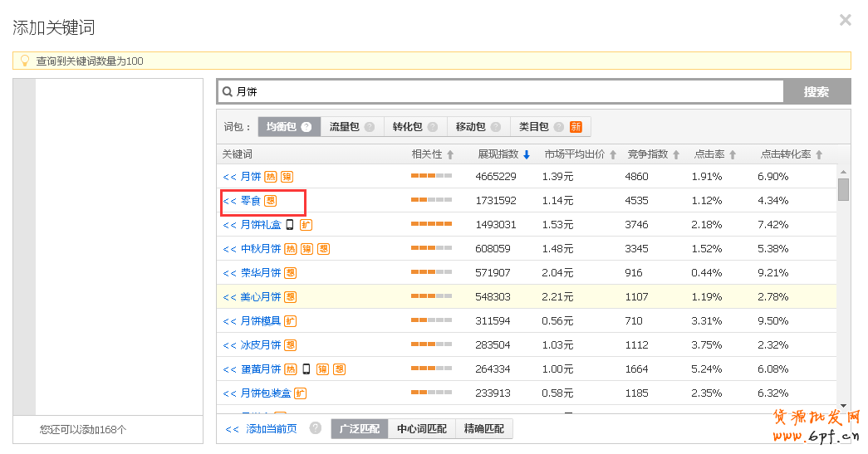This screenshot has width=868, height=454.
Task: Click the 热 badge next to 中秋月饼
Action: (291, 249)
